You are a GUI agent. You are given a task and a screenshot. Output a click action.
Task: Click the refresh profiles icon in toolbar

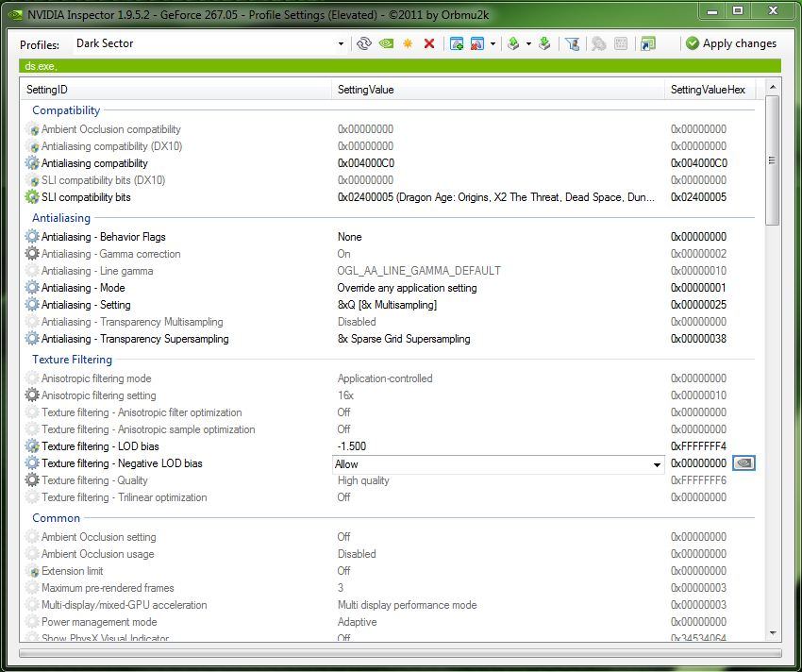pyautogui.click(x=363, y=43)
